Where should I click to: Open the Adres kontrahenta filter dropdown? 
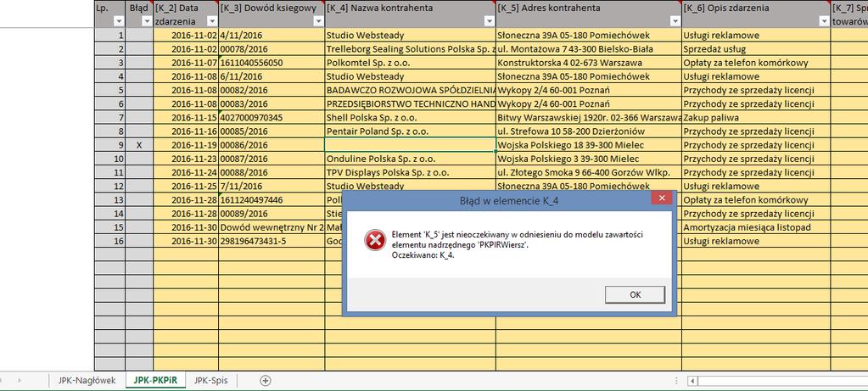tap(675, 21)
